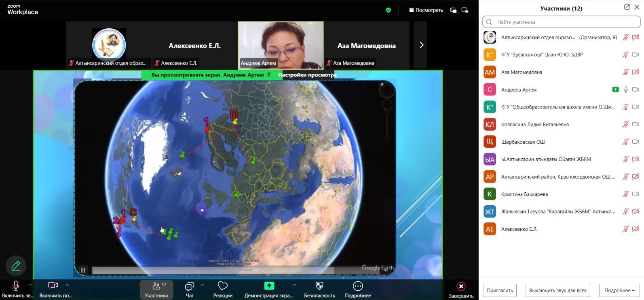Select participant Краснокордонская ОШ row

(x=561, y=177)
